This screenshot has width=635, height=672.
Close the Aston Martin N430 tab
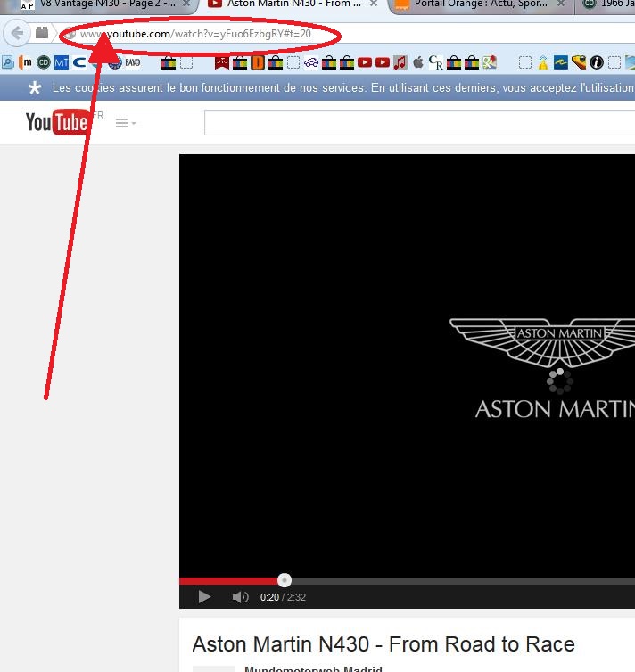[374, 4]
